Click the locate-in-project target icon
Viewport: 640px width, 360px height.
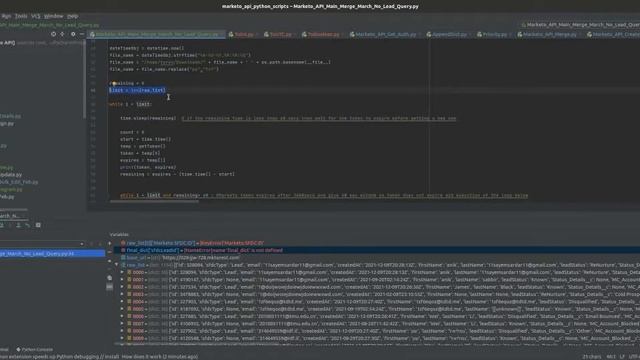53,34
